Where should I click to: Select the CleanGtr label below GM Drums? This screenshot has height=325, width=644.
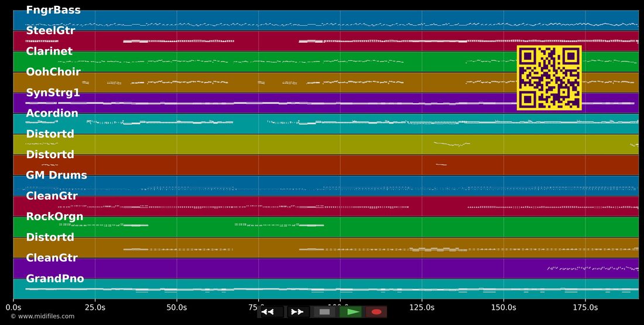click(x=52, y=196)
